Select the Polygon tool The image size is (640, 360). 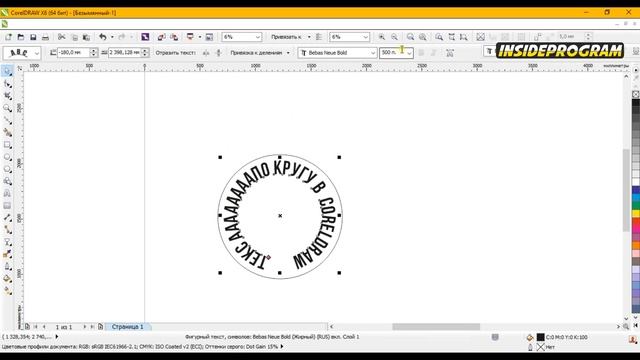(7, 169)
